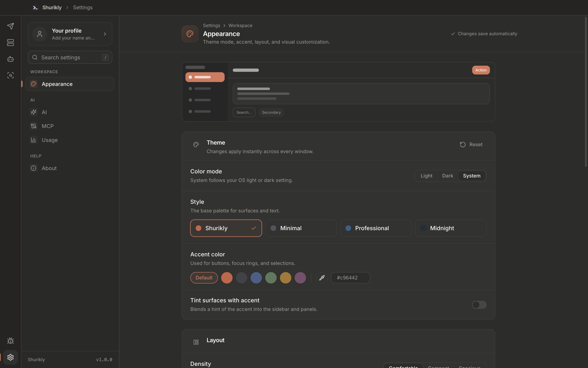Click the Action button in preview
This screenshot has width=588, height=368.
pyautogui.click(x=481, y=70)
